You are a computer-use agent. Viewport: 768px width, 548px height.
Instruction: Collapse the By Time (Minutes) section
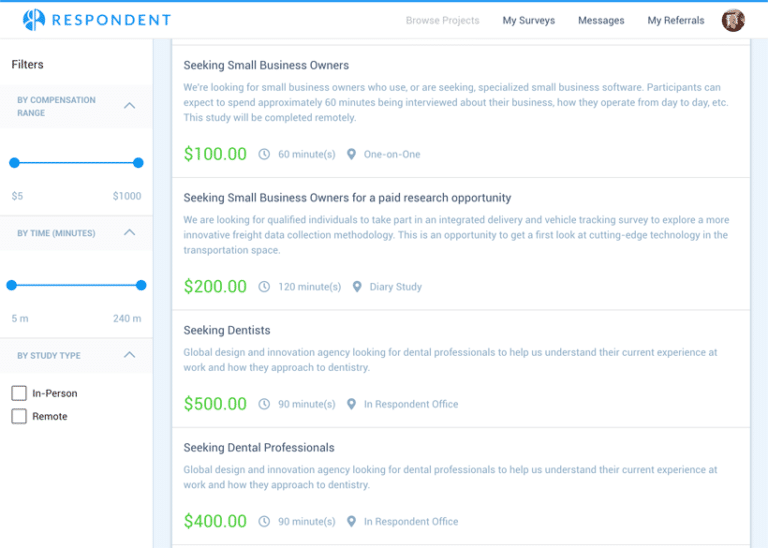[x=129, y=233]
